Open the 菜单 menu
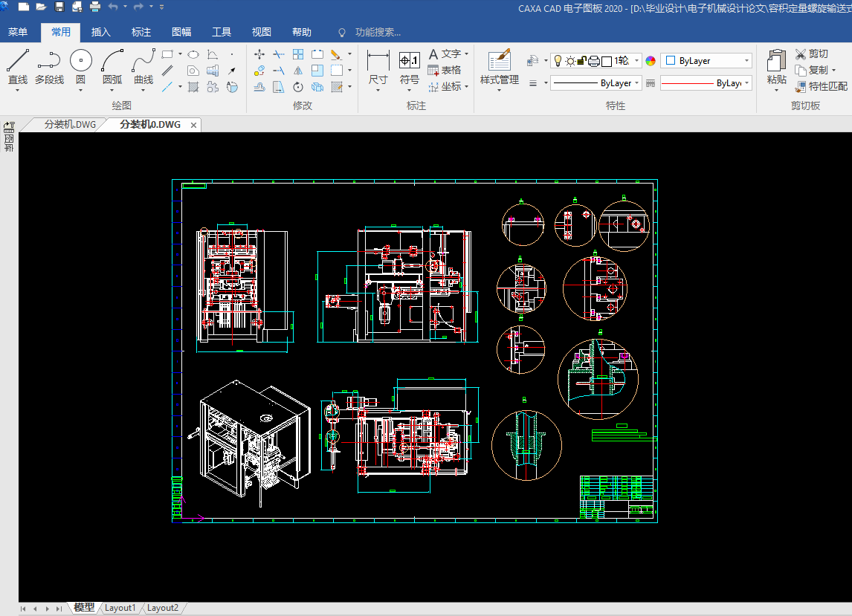The width and height of the screenshot is (852, 616). point(17,32)
